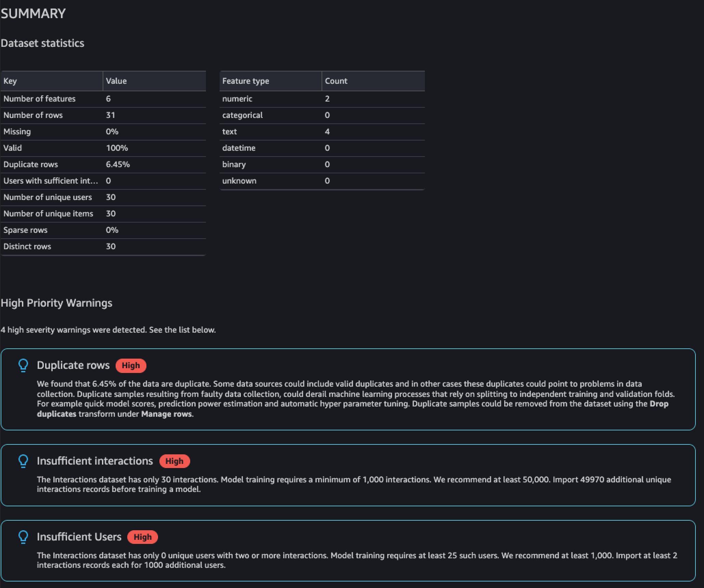Viewport: 704px width, 588px height.
Task: Click the High severity badge on Insufficient interactions
Action: pos(174,460)
